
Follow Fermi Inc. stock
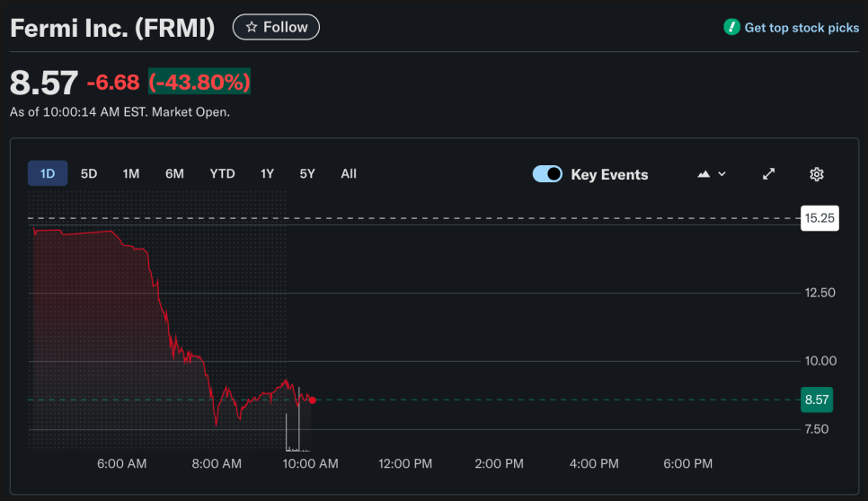pyautogui.click(x=276, y=28)
